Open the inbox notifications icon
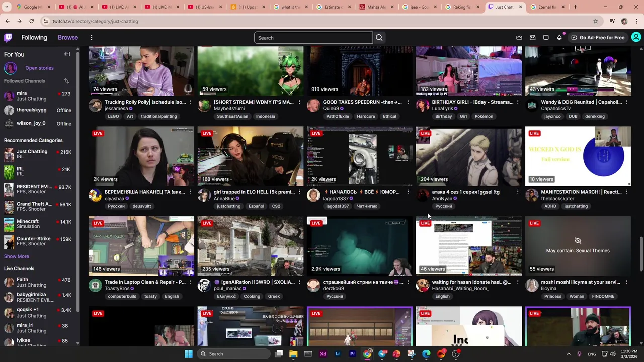Viewport: 644px width, 362px height. (533, 38)
